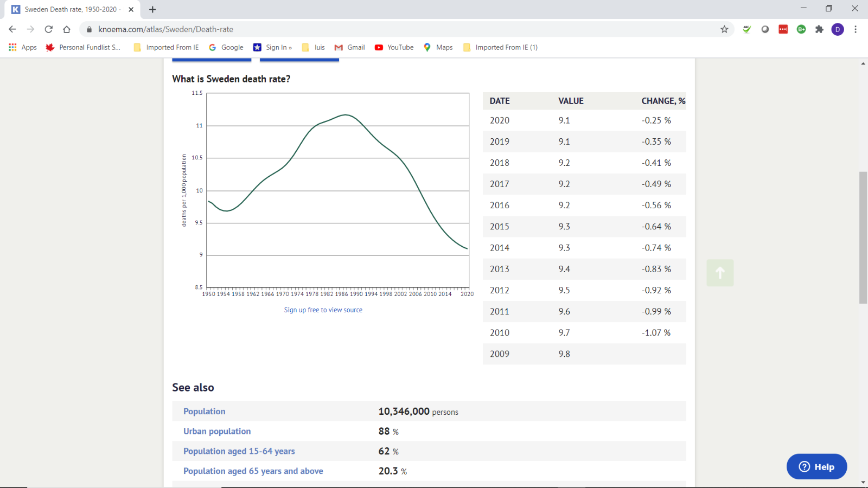This screenshot has width=868, height=488.
Task: Click the -0.25 % change value
Action: (656, 120)
